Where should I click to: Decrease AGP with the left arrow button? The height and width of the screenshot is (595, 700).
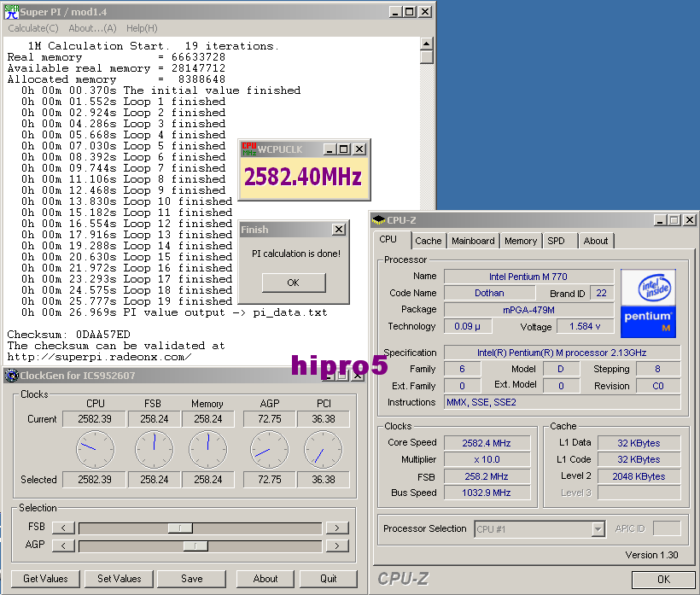coord(63,545)
